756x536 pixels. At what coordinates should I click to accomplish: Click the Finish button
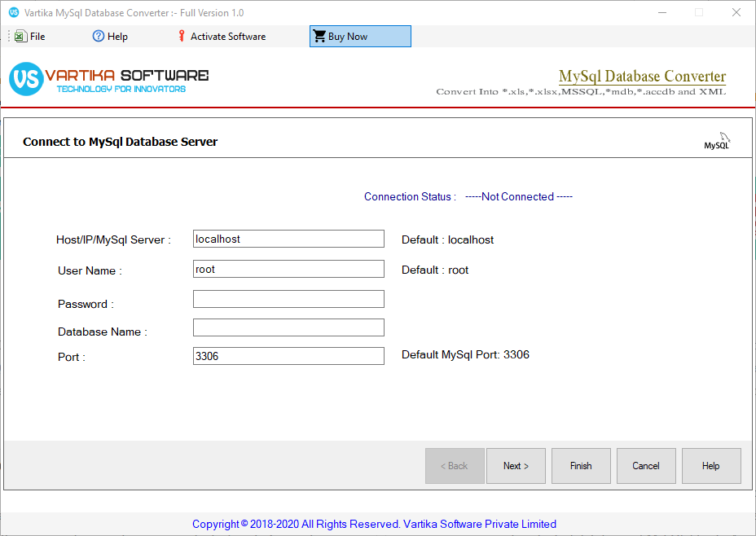(581, 466)
